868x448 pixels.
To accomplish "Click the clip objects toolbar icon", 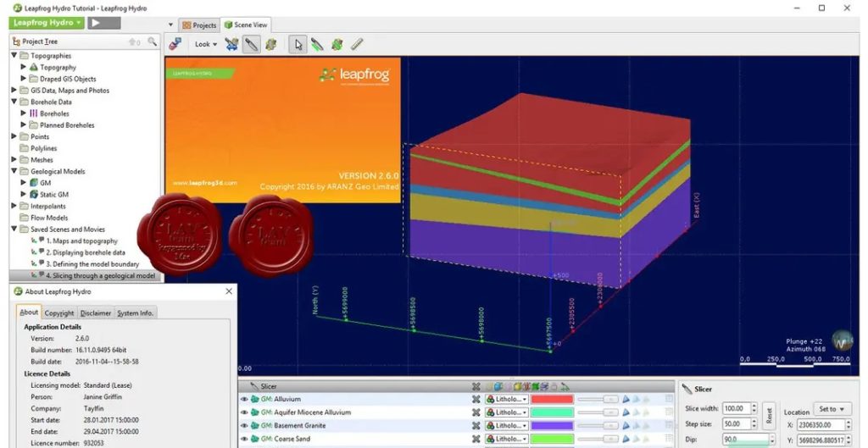I will (x=232, y=44).
